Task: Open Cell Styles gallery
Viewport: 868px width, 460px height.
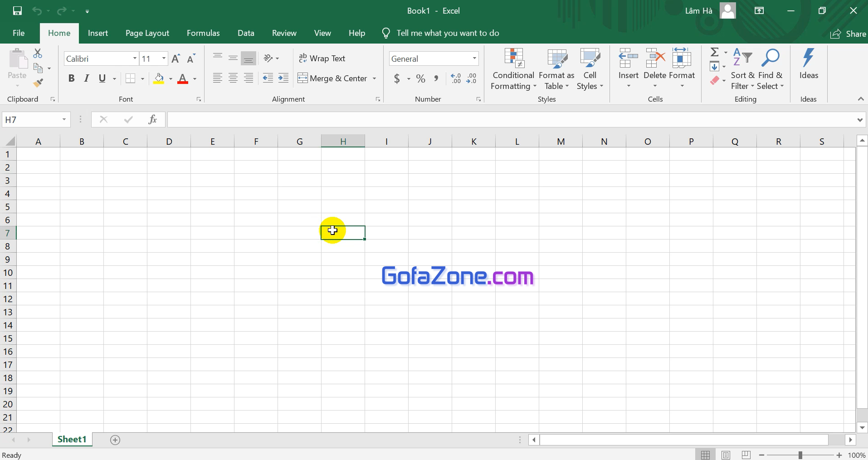Action: tap(590, 69)
